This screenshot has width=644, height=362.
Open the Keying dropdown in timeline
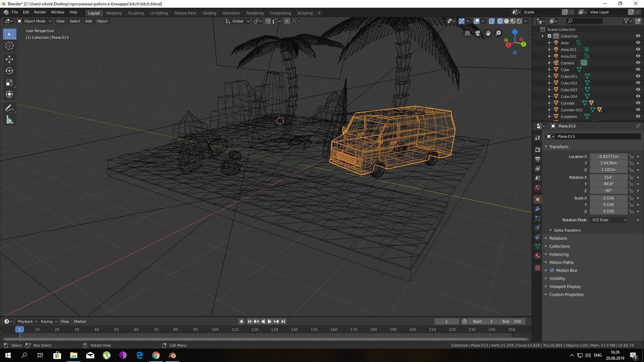[49, 321]
